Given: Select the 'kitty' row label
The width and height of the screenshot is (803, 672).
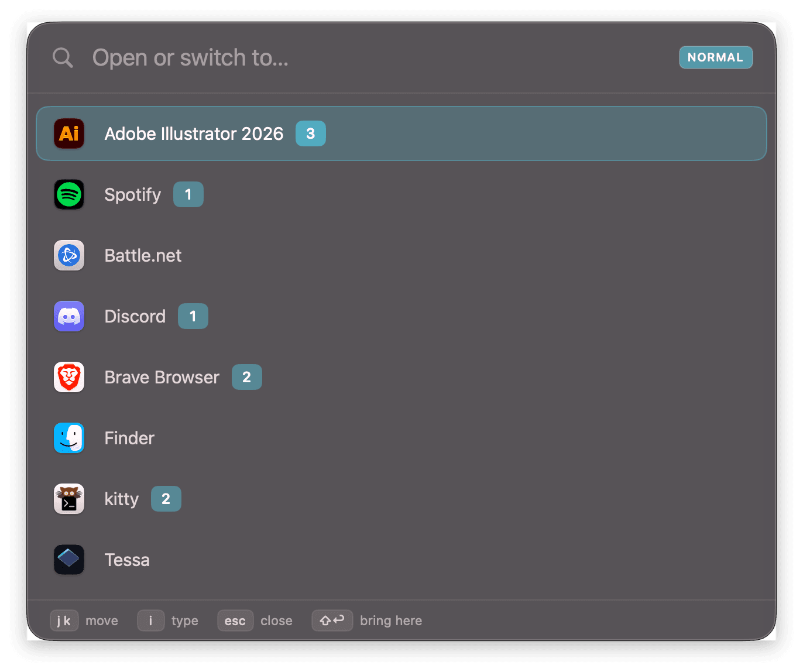Looking at the screenshot, I should point(121,499).
